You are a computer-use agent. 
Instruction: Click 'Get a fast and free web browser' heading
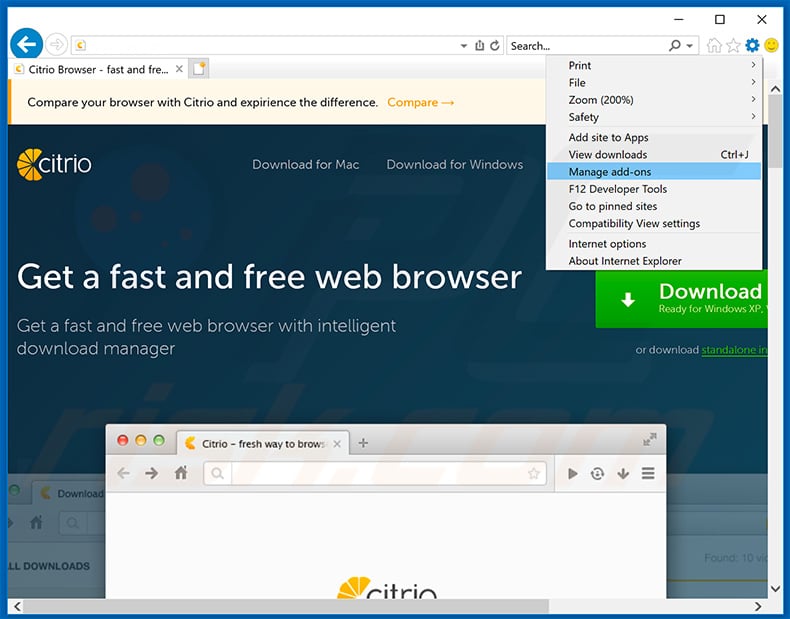pyautogui.click(x=269, y=278)
